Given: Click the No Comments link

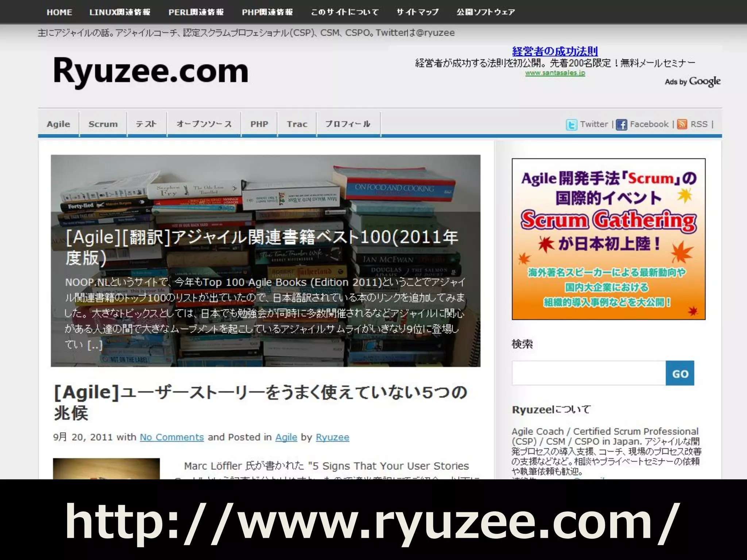Looking at the screenshot, I should (172, 437).
